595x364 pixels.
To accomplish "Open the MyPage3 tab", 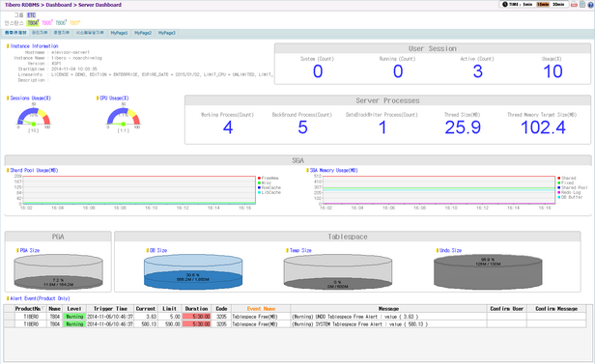I will click(166, 33).
